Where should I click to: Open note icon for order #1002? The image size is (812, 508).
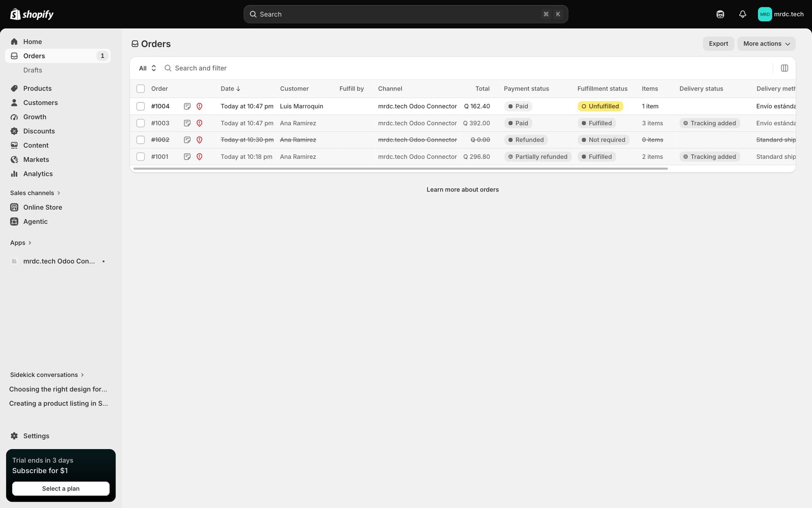[187, 140]
